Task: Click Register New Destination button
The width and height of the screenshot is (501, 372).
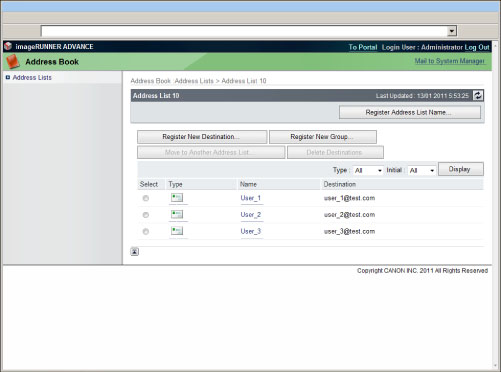Action: tap(202, 137)
